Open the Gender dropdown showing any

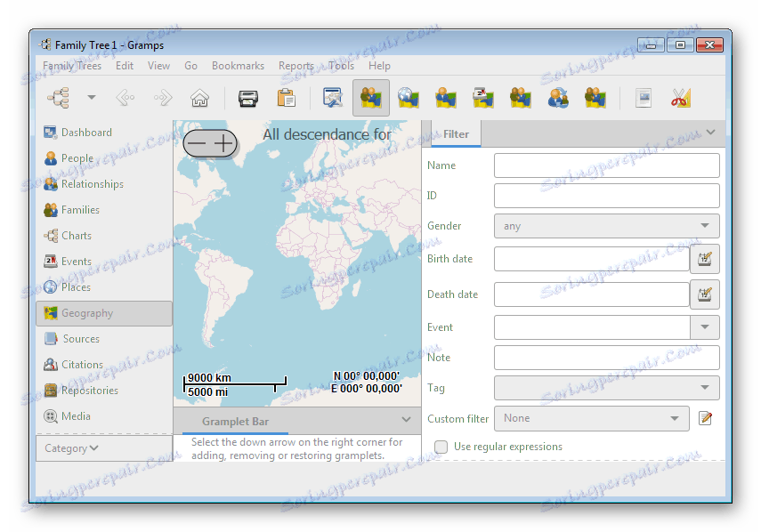(607, 226)
